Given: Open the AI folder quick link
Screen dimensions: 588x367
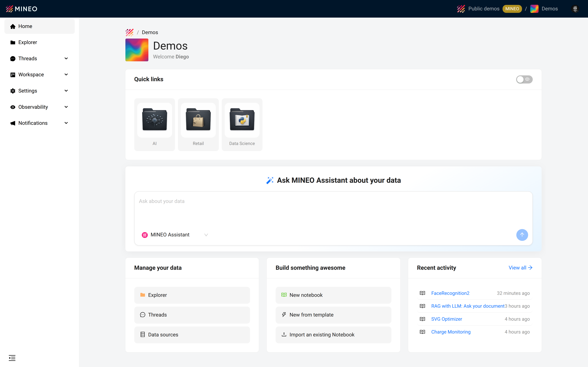Looking at the screenshot, I should (155, 124).
